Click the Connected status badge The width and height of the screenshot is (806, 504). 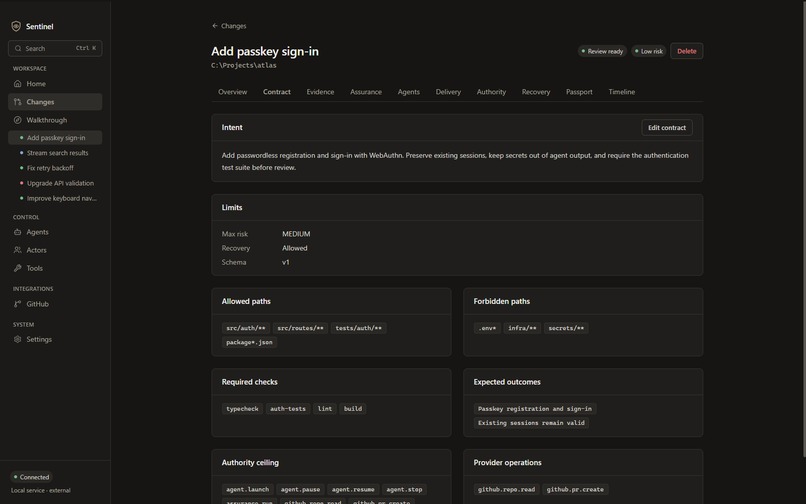point(31,477)
